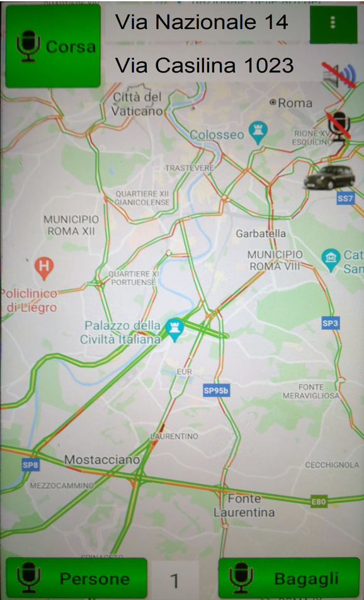Click the SP95b road shield
The height and width of the screenshot is (600, 364).
(x=217, y=391)
